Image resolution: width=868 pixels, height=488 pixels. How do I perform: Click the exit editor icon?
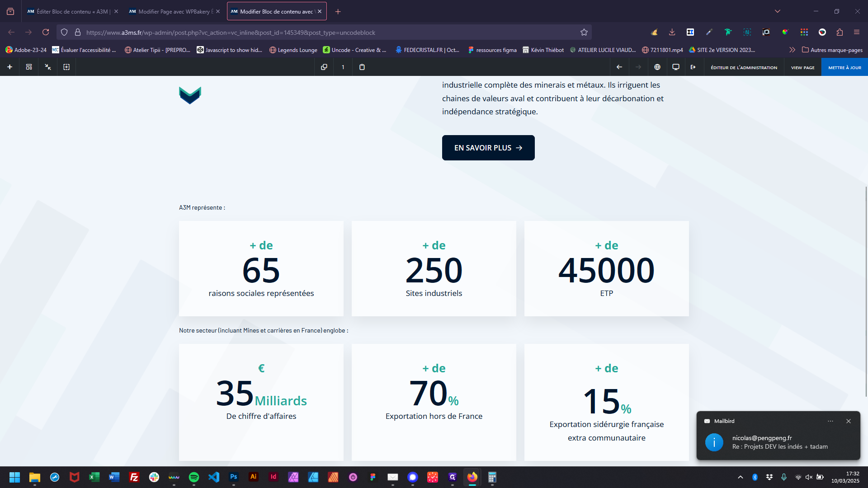[x=693, y=67]
